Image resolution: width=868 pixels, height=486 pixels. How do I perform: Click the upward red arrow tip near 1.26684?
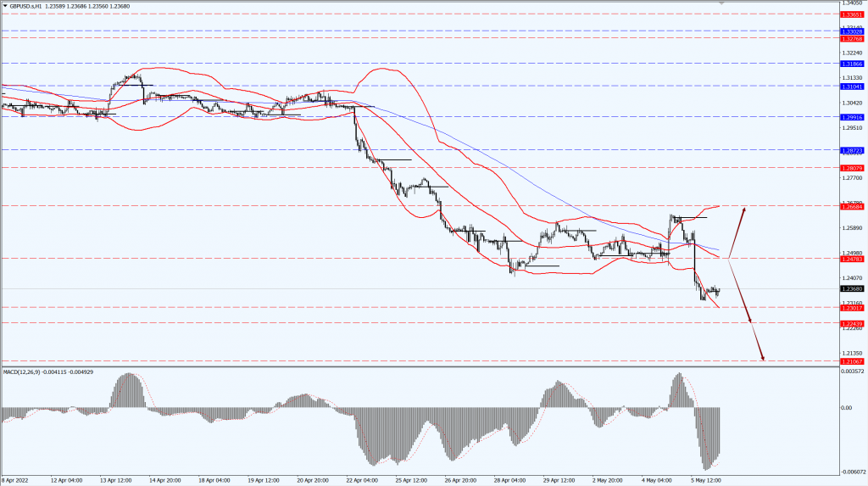(x=744, y=208)
